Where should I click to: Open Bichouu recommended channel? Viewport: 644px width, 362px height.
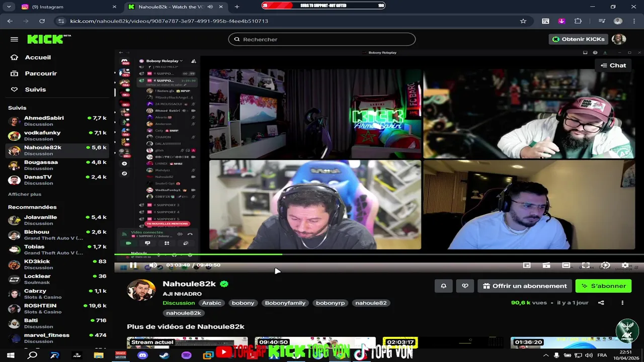tap(57, 235)
